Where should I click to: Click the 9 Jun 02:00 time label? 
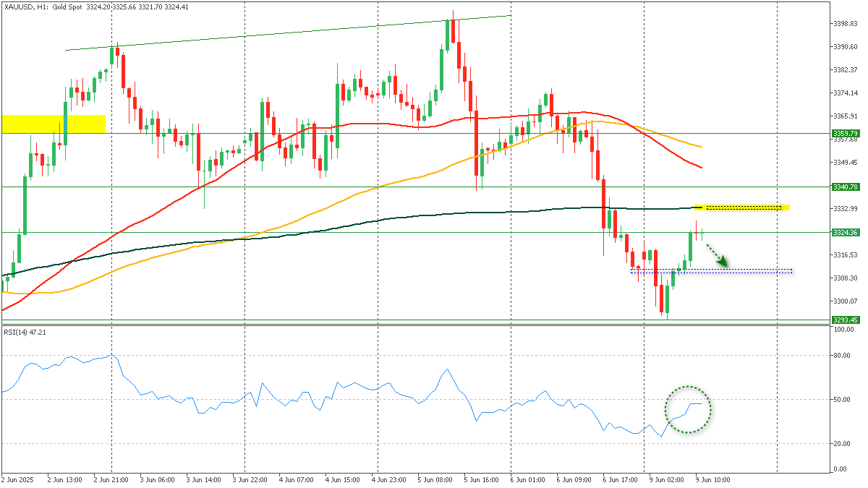coord(668,479)
